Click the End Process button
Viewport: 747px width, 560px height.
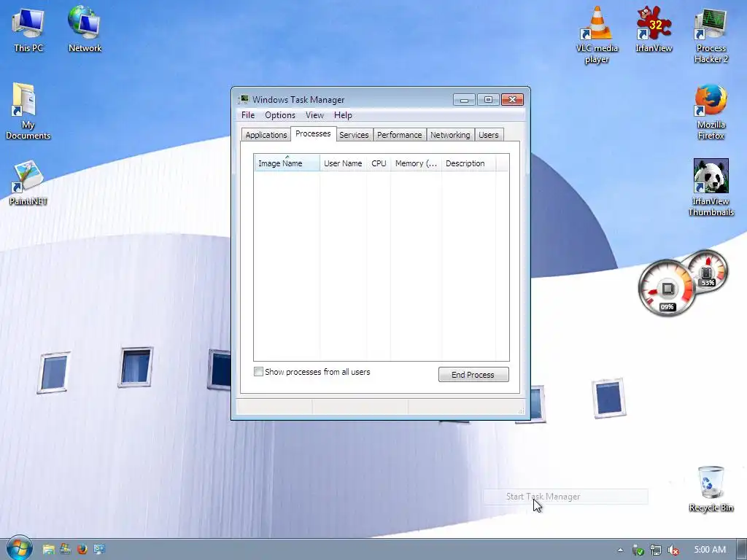[473, 374]
